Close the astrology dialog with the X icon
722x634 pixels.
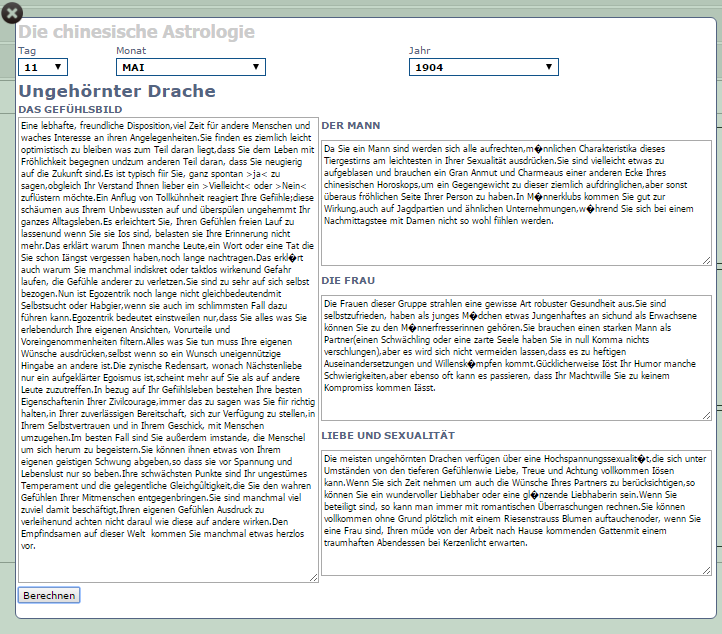12,13
